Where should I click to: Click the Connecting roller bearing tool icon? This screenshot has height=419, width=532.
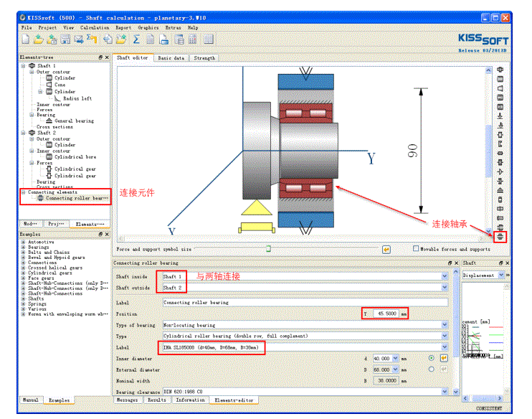coord(500,237)
